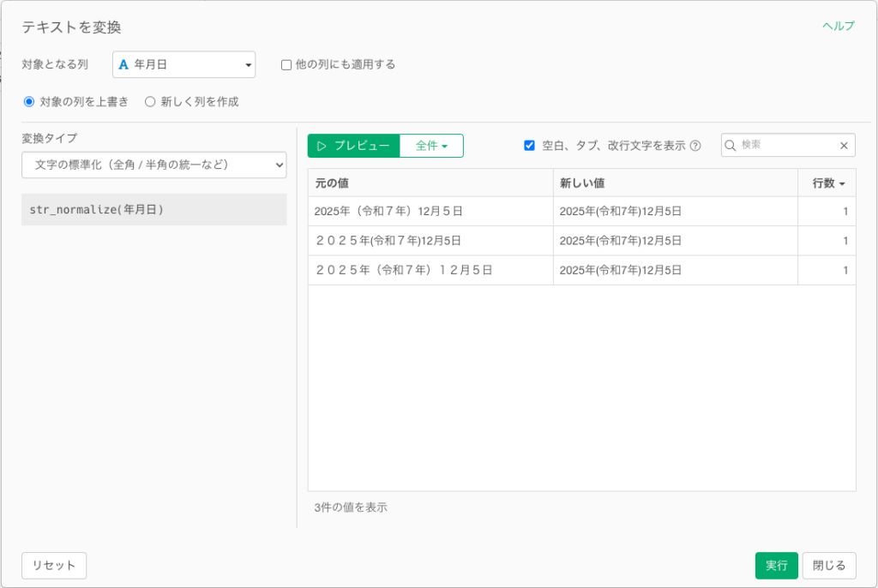
Task: Toggle 空白、タブ、改行文字を表示 checkbox
Action: (529, 146)
